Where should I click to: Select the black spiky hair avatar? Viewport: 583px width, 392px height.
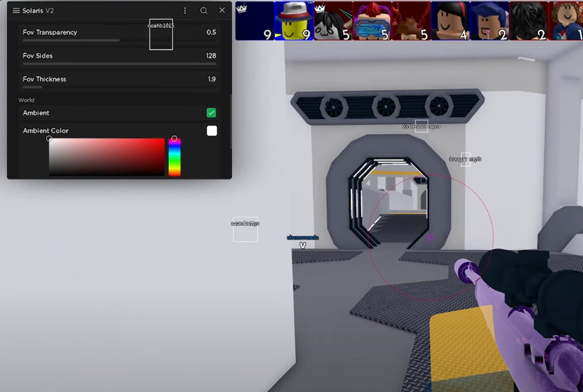click(529, 21)
